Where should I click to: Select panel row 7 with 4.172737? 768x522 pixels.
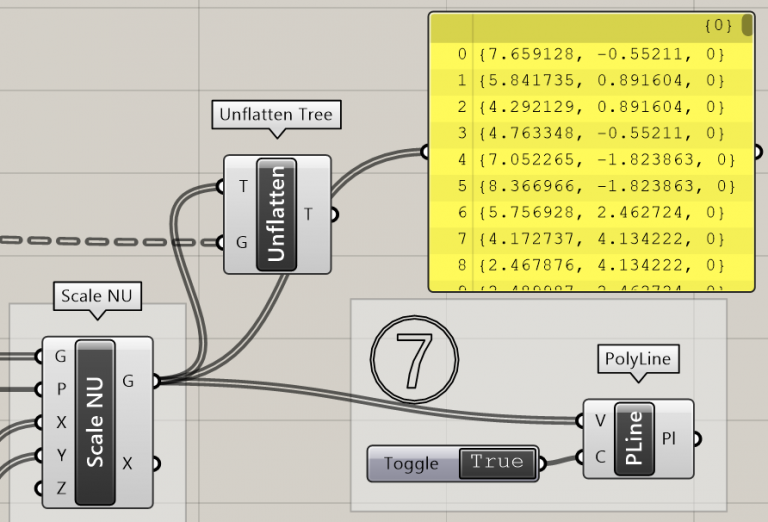click(591, 239)
